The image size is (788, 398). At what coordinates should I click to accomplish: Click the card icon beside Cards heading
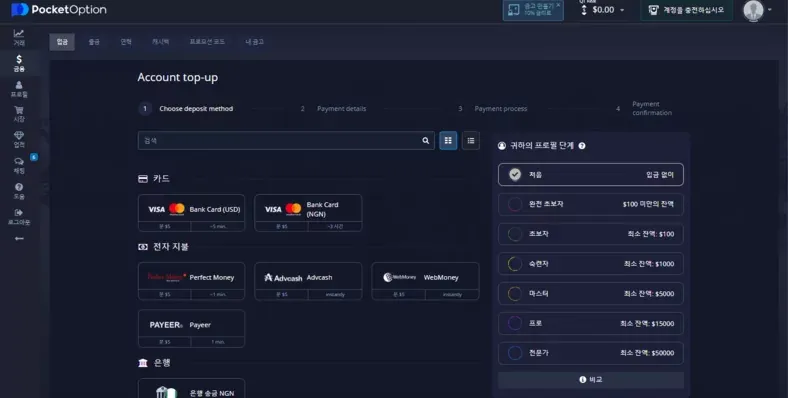pos(143,179)
